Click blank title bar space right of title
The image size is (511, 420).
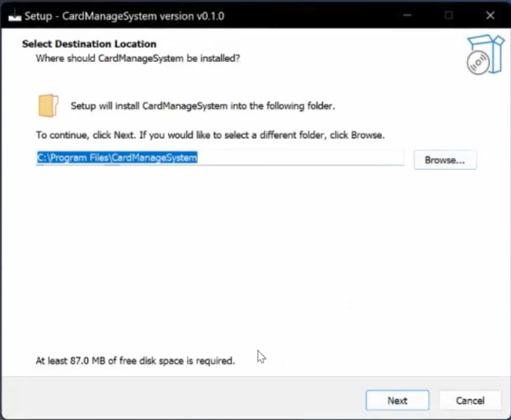point(304,16)
